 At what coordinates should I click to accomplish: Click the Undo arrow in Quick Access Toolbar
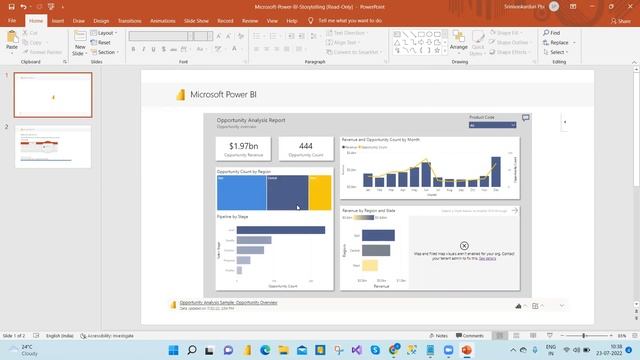[x=23, y=7]
